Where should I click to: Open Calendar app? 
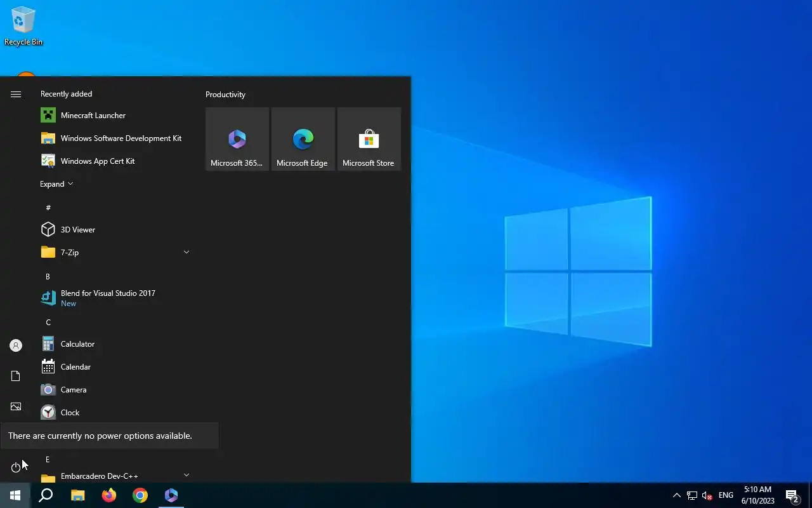[115, 366]
